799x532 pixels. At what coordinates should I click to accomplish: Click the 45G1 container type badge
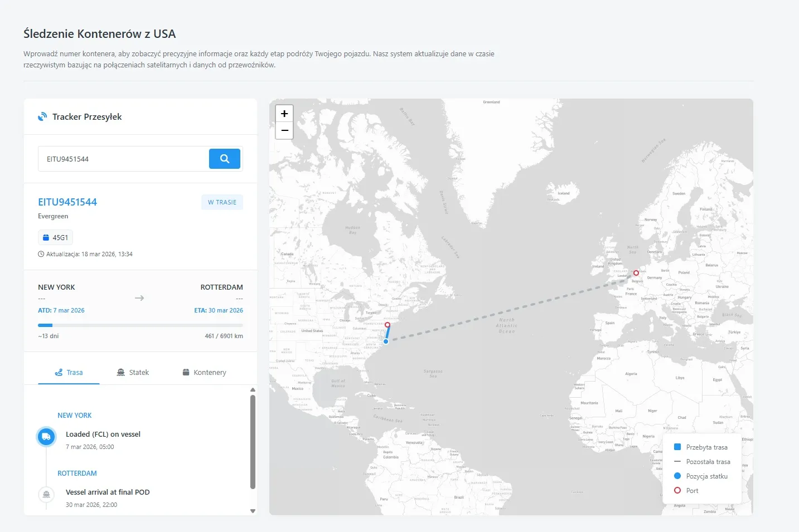pos(55,237)
